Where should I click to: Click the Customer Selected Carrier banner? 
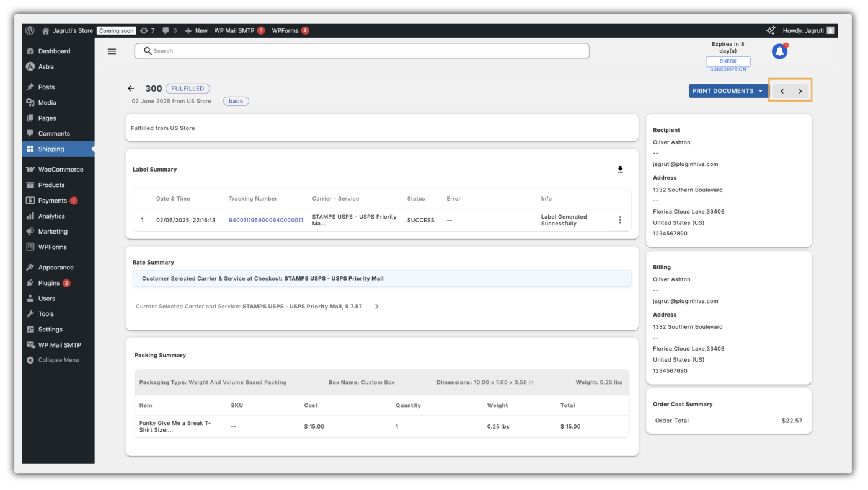[382, 278]
